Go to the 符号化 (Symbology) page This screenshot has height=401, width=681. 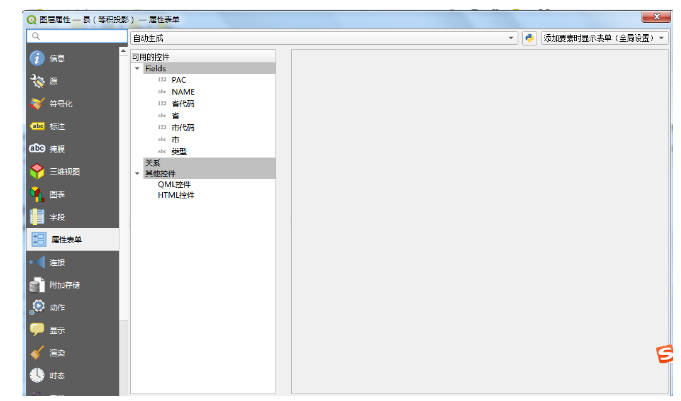pos(73,103)
